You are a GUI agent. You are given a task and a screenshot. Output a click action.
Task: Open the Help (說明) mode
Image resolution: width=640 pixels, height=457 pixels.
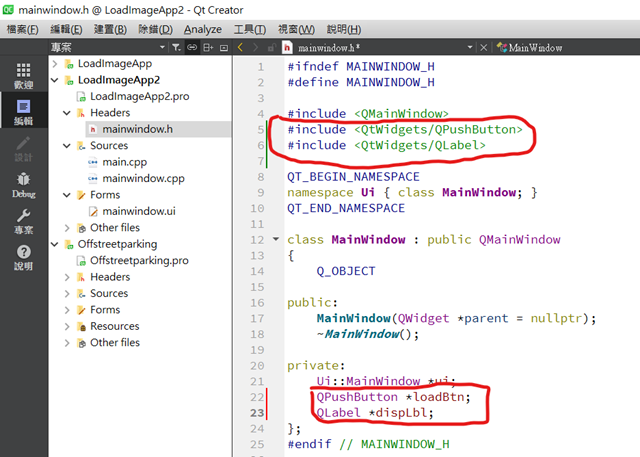coord(23,257)
